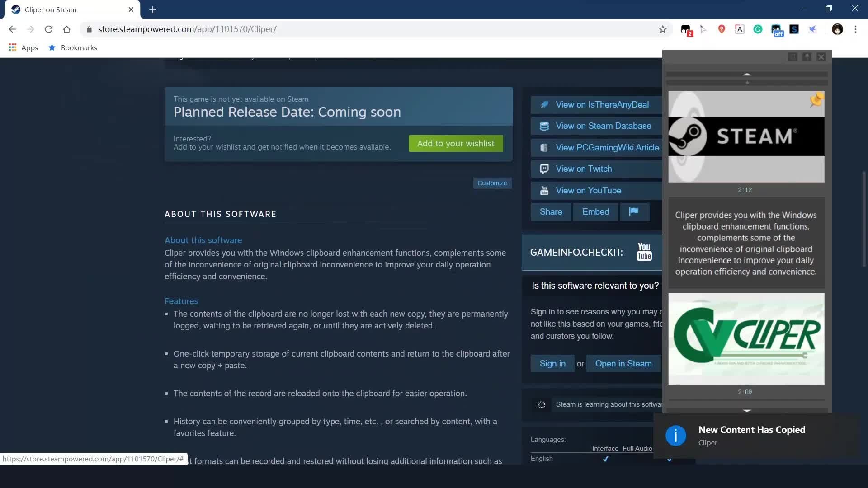Click the Customize button
This screenshot has width=868, height=488.
point(492,183)
